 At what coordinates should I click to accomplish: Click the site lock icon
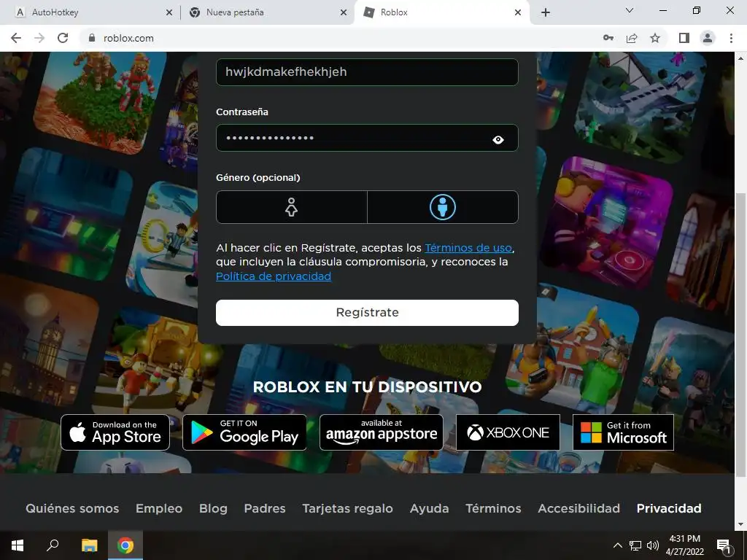92,38
